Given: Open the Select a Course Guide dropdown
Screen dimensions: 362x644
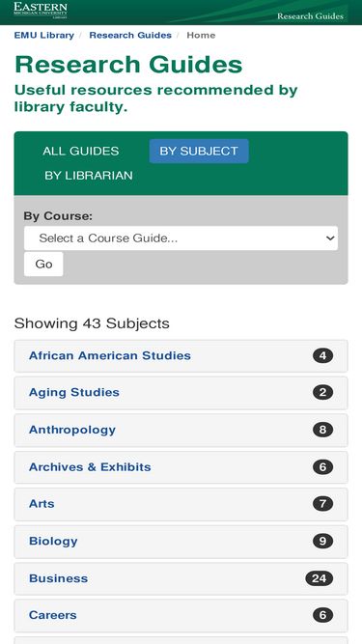Looking at the screenshot, I should 181,238.
